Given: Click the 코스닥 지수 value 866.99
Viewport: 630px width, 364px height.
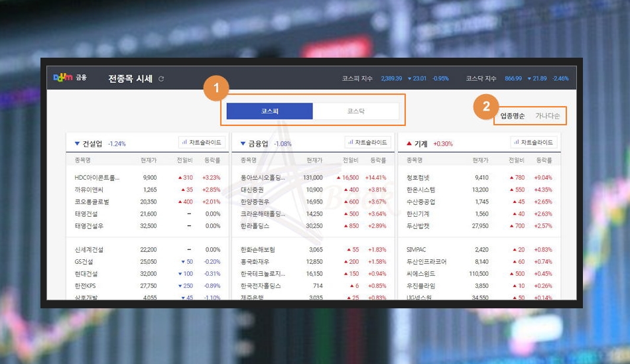Looking at the screenshot, I should pyautogui.click(x=513, y=78).
